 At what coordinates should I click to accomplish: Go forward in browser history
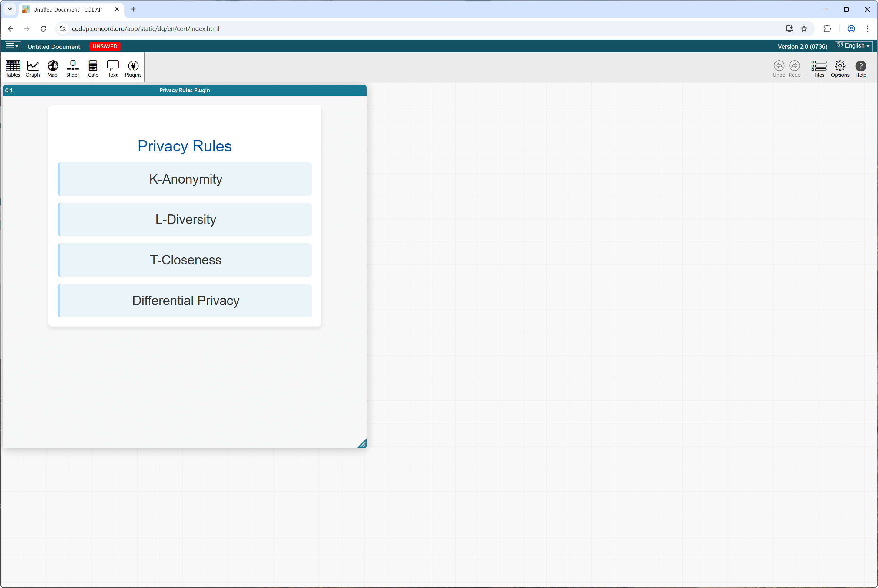coord(27,28)
